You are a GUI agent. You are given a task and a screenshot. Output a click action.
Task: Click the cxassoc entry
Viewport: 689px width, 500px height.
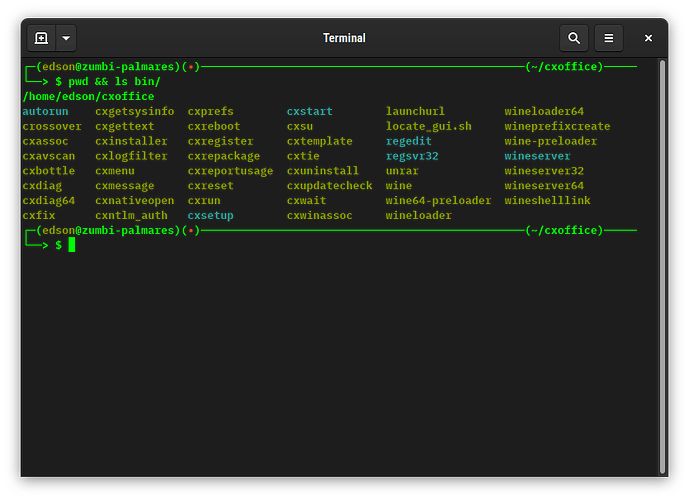click(x=45, y=141)
